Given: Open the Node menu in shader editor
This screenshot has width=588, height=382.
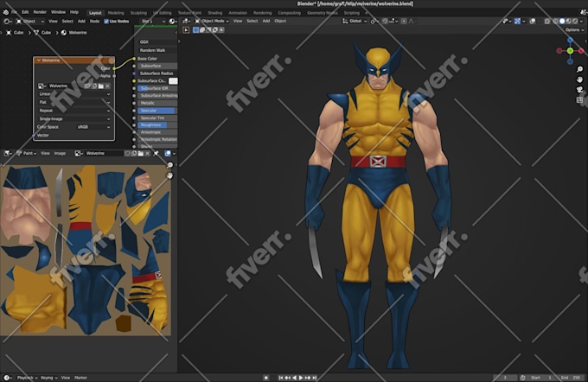Looking at the screenshot, I should click(94, 22).
